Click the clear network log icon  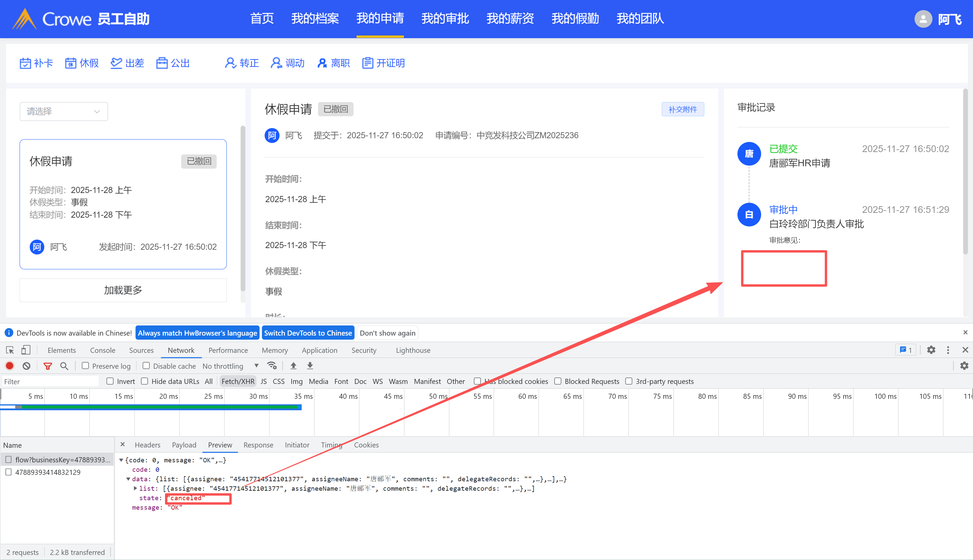pos(26,366)
